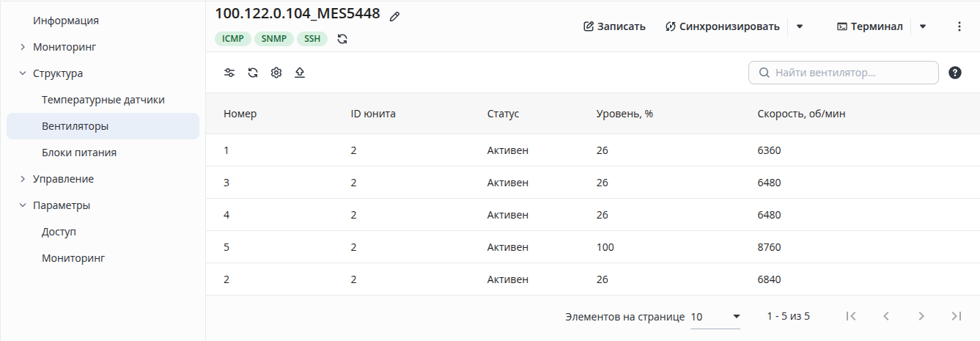The width and height of the screenshot is (980, 341).
Task: Refresh protocol status next to SSH badge
Action: coord(342,39)
